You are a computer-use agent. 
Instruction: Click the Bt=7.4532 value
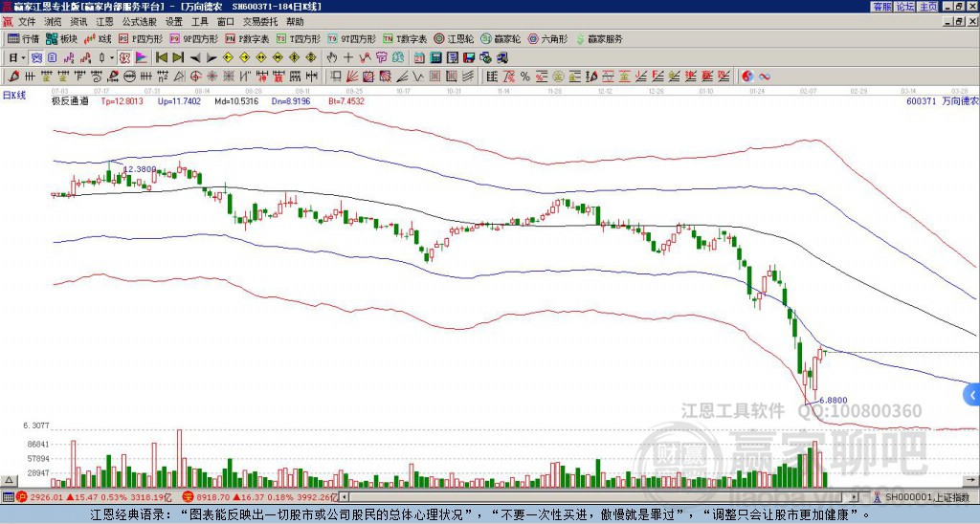(346, 101)
